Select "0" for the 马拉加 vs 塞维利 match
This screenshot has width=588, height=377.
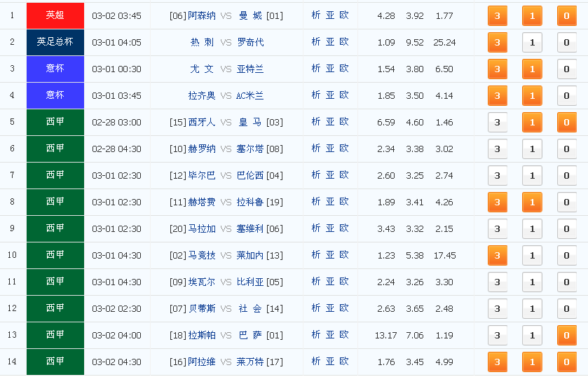pos(567,229)
